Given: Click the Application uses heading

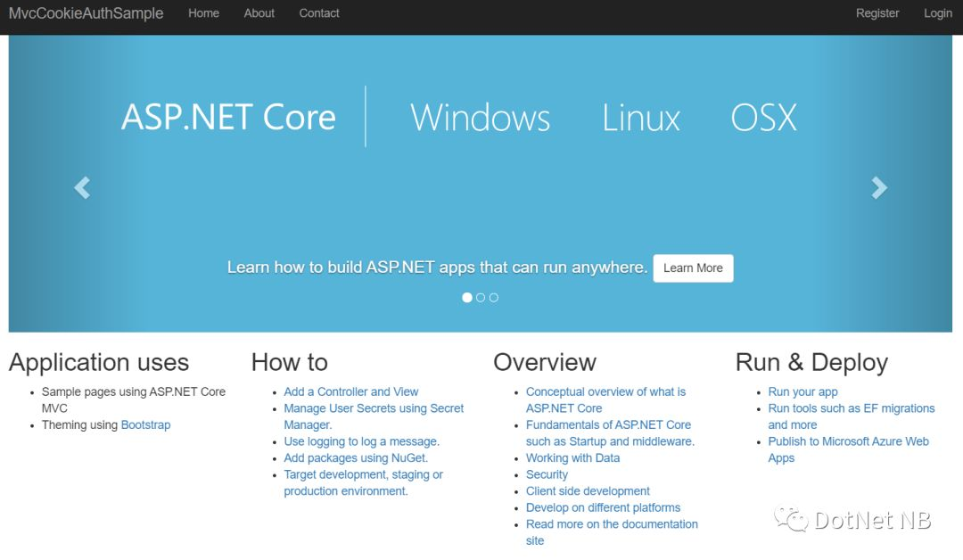Looking at the screenshot, I should pyautogui.click(x=99, y=362).
